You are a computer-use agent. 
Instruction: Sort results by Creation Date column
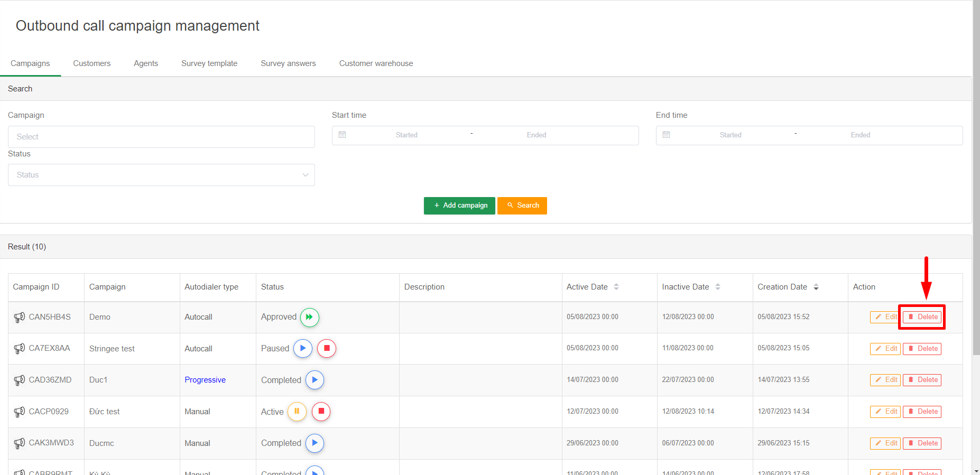click(816, 287)
